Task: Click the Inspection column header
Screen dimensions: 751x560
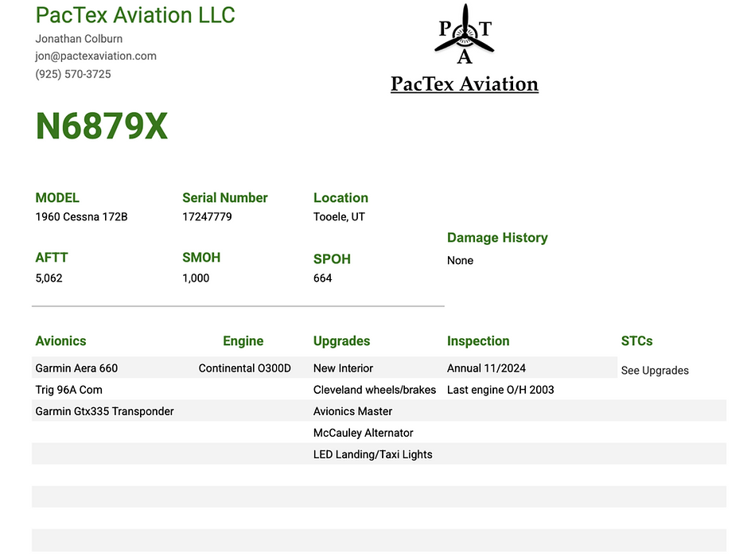Action: pos(478,341)
